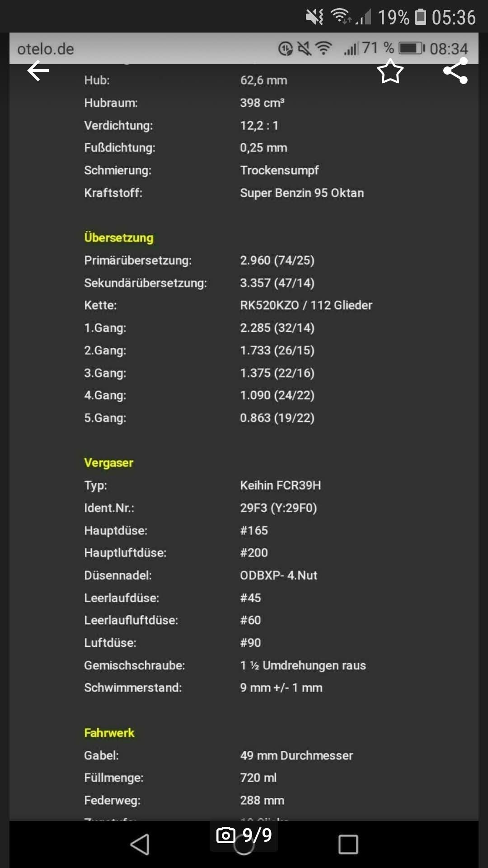This screenshot has width=488, height=868.
Task: Tap the Keihin FCR39H carburetor type value
Action: (281, 486)
